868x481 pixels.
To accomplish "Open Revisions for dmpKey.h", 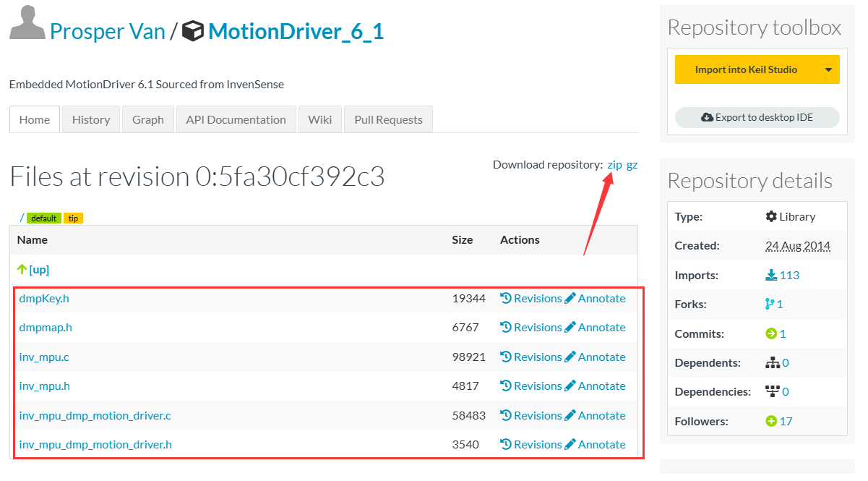I will 531,298.
